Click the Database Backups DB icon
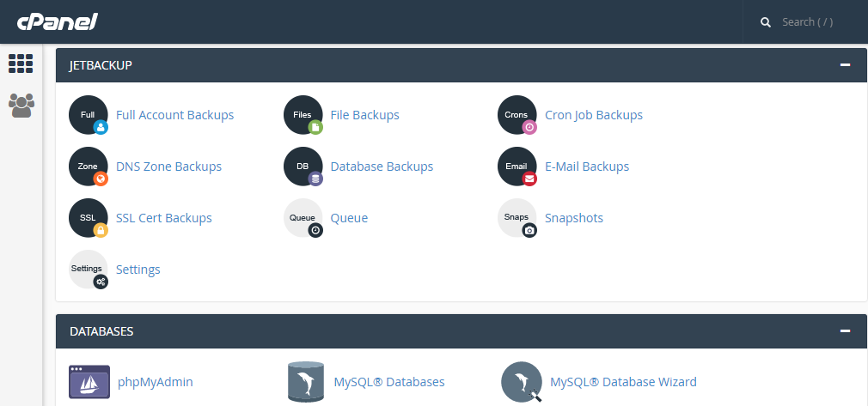 pos(303,167)
